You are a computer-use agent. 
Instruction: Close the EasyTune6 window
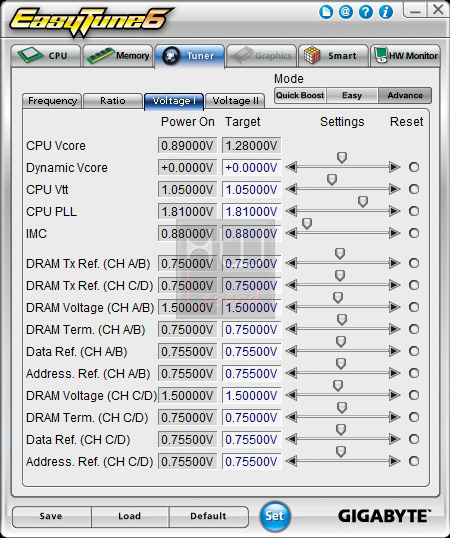click(x=438, y=10)
